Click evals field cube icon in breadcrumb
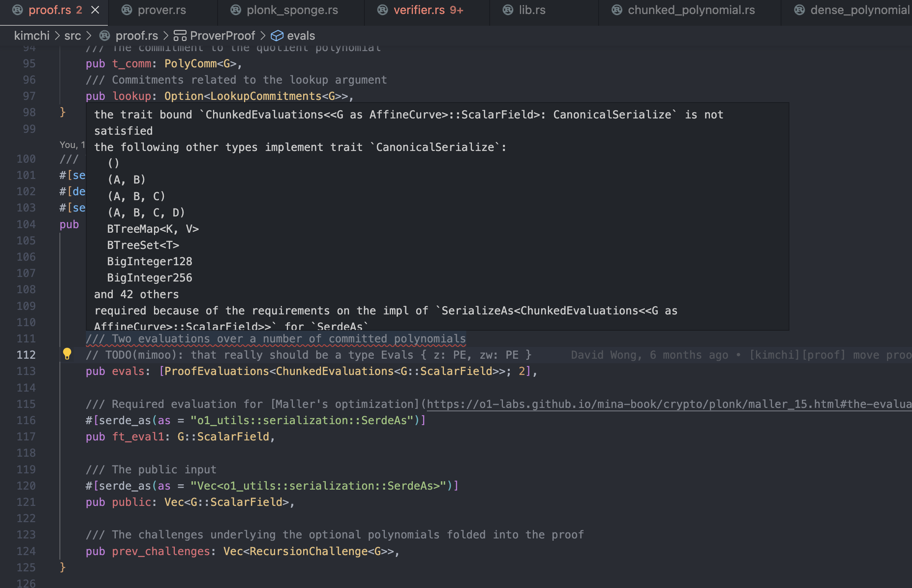The width and height of the screenshot is (912, 588). [x=277, y=36]
